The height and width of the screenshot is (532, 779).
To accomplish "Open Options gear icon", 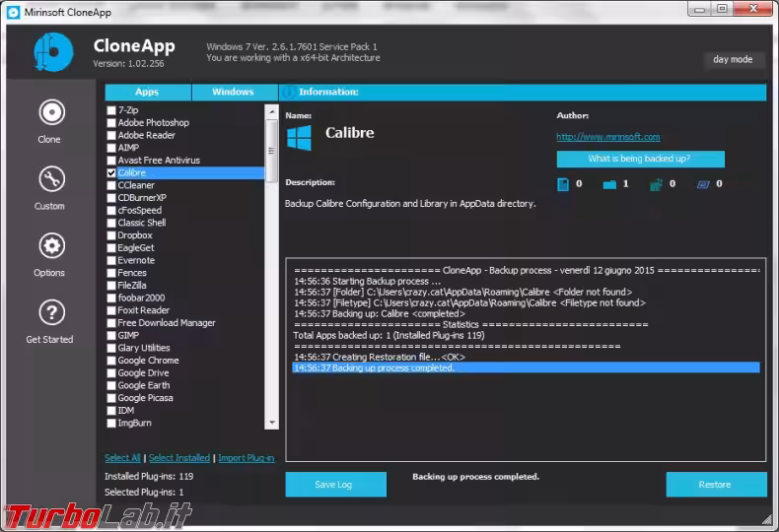I will pyautogui.click(x=50, y=246).
